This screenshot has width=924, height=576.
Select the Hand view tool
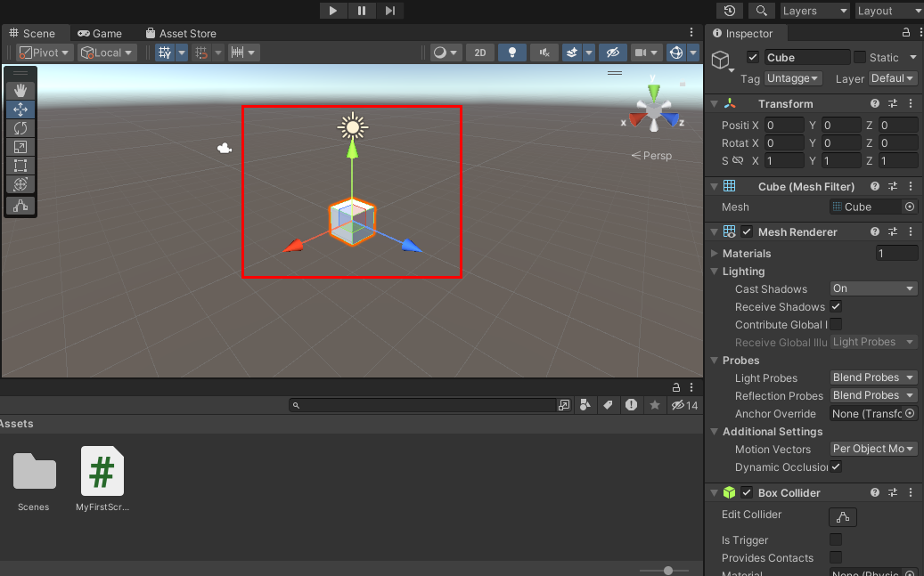pos(20,90)
